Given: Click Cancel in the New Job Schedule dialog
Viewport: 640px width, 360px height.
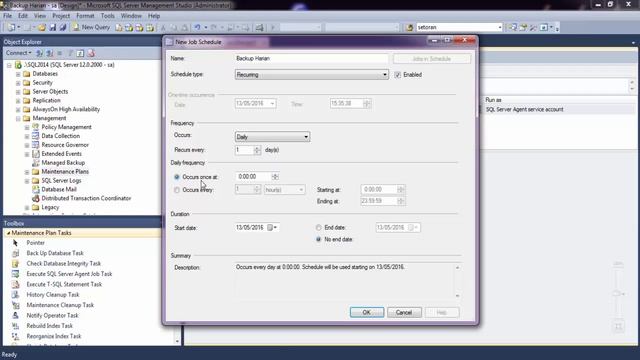Looking at the screenshot, I should point(404,312).
